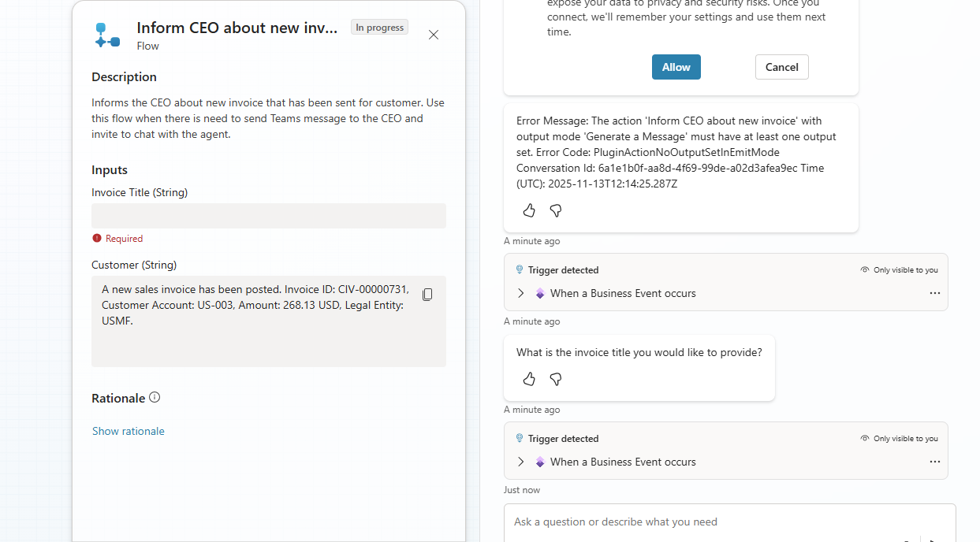Thumbs up the invoice title question

click(x=529, y=379)
